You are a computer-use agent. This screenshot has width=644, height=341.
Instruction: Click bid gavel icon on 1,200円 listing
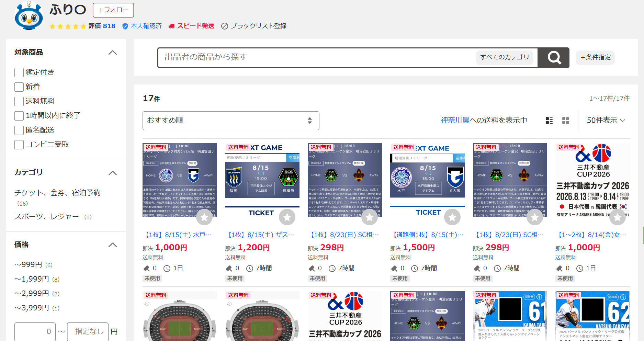coord(229,268)
